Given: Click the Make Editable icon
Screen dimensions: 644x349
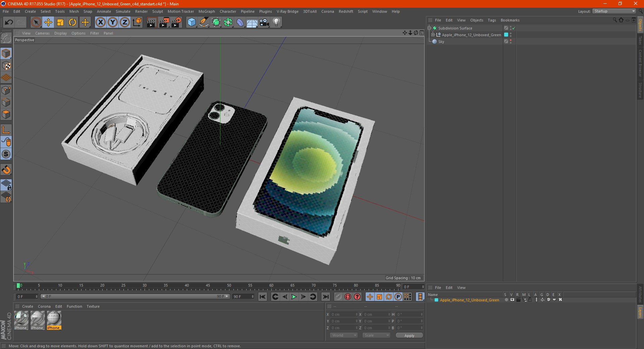Looking at the screenshot, I should tap(6, 38).
